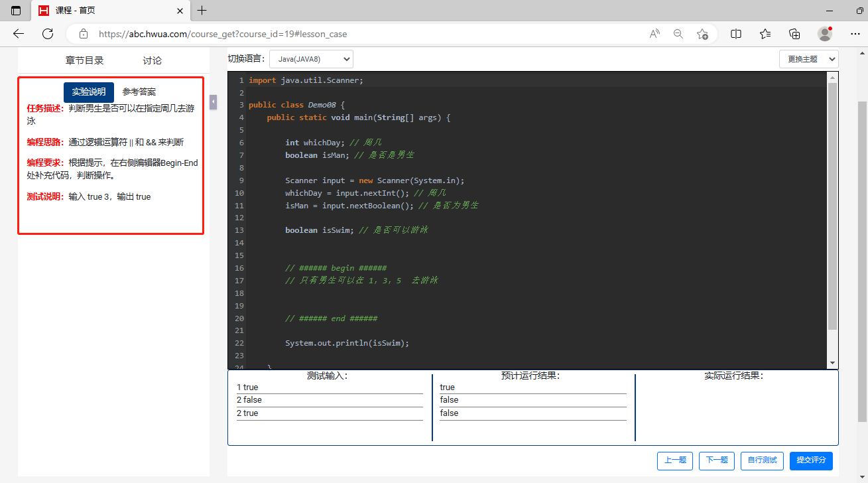The width and height of the screenshot is (868, 483).
Task: Open the 更换主题 theme dropdown
Action: pos(809,59)
